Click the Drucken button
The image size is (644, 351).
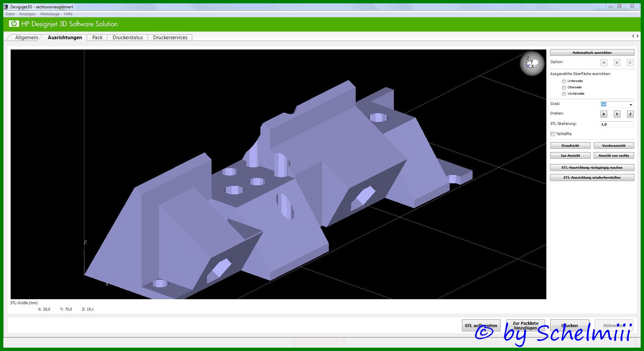(x=570, y=325)
